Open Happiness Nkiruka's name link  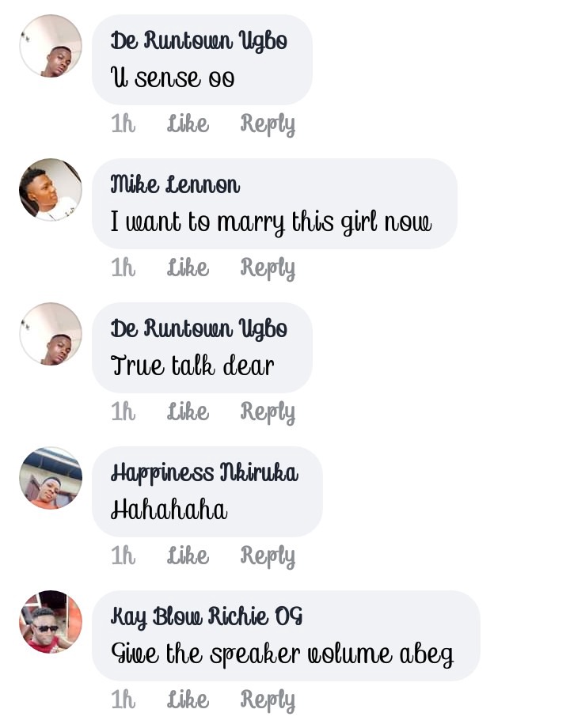(204, 473)
